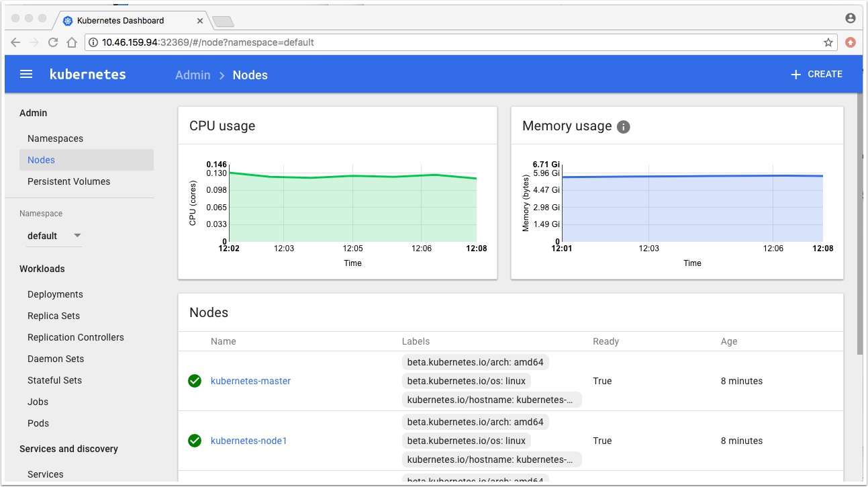Click the page vertical scrollbar
868x487 pixels.
(860, 224)
